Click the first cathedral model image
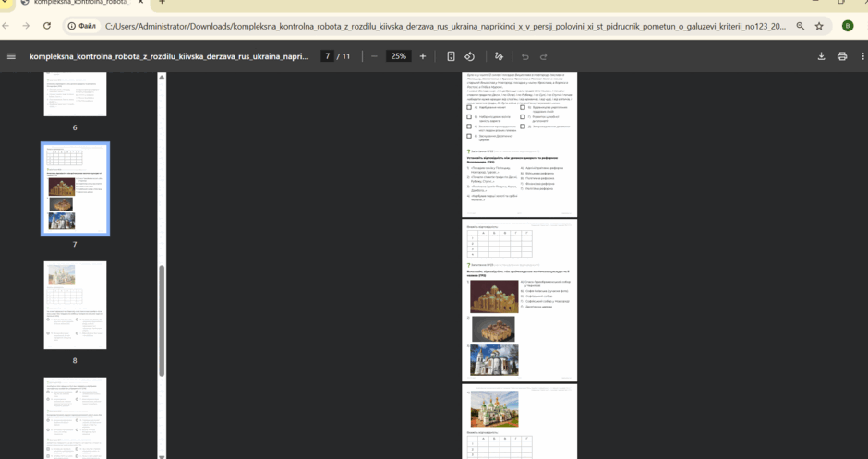Viewport: 868px width, 459px height. [494, 296]
